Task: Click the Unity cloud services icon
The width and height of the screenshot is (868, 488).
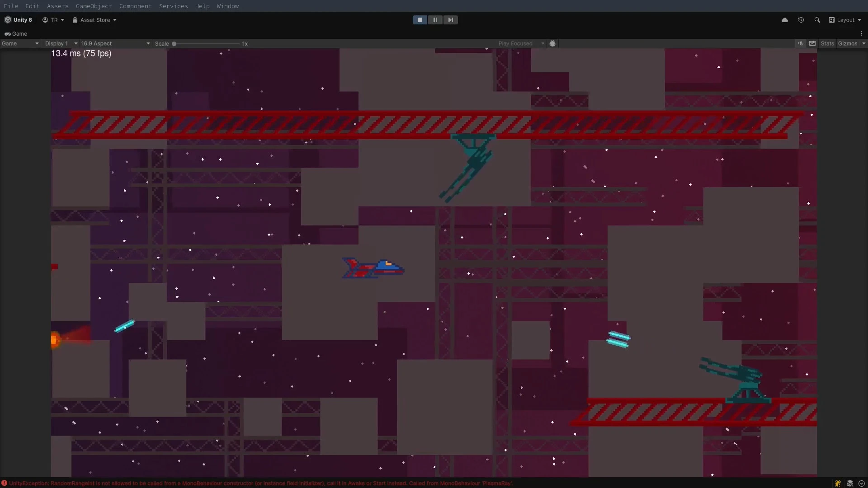Action: (785, 20)
